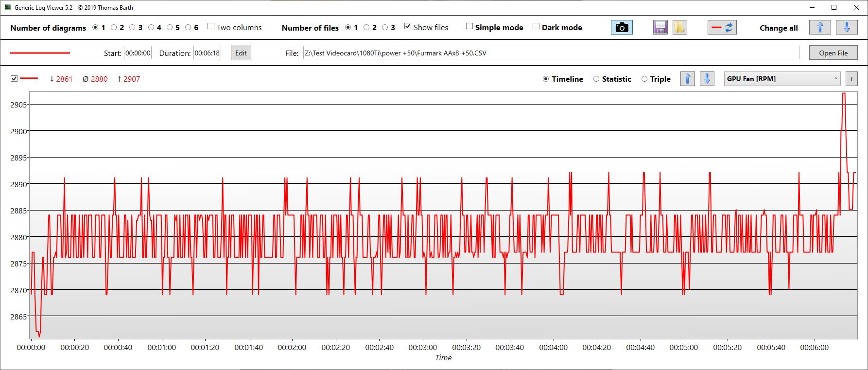Select the Statistic view option
The image size is (868, 370).
[596, 79]
